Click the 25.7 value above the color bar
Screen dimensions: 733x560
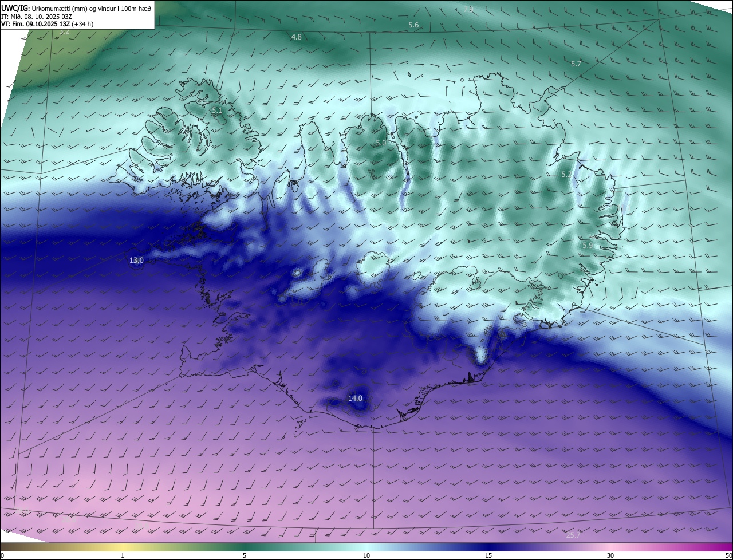(573, 535)
